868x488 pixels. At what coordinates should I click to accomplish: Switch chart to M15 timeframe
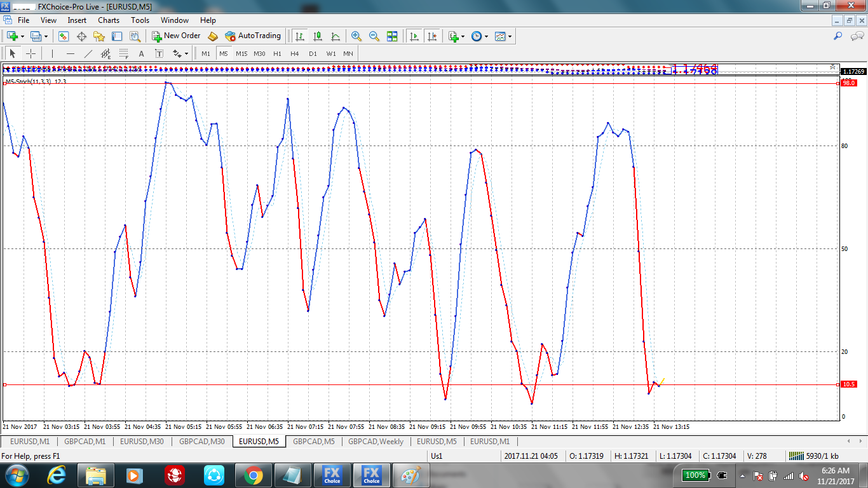tap(241, 54)
